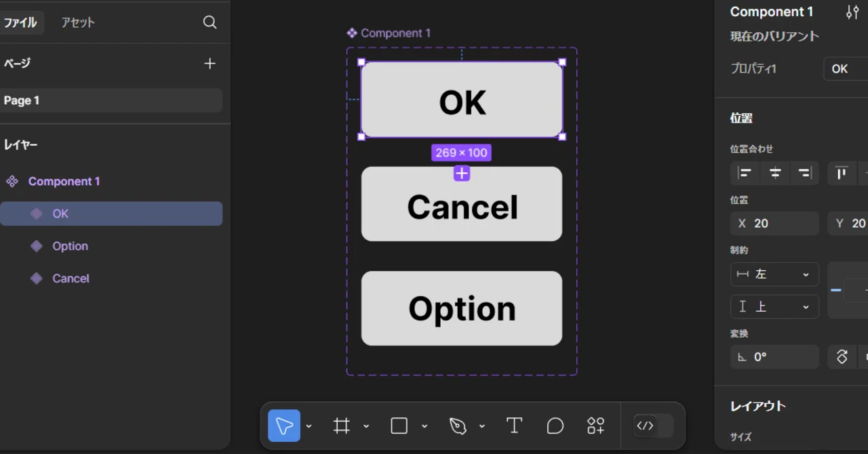Switch to the アセット tab

point(78,22)
